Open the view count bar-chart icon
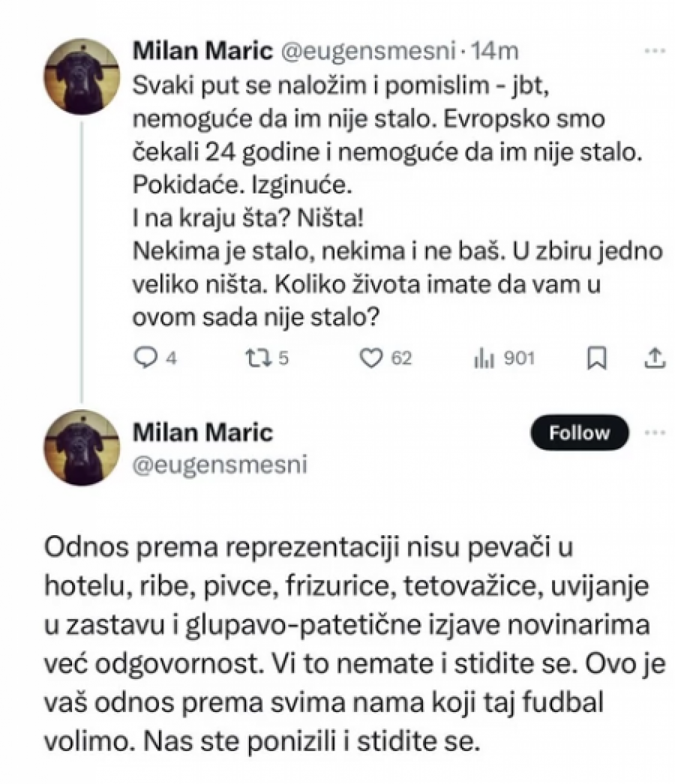 click(x=482, y=359)
